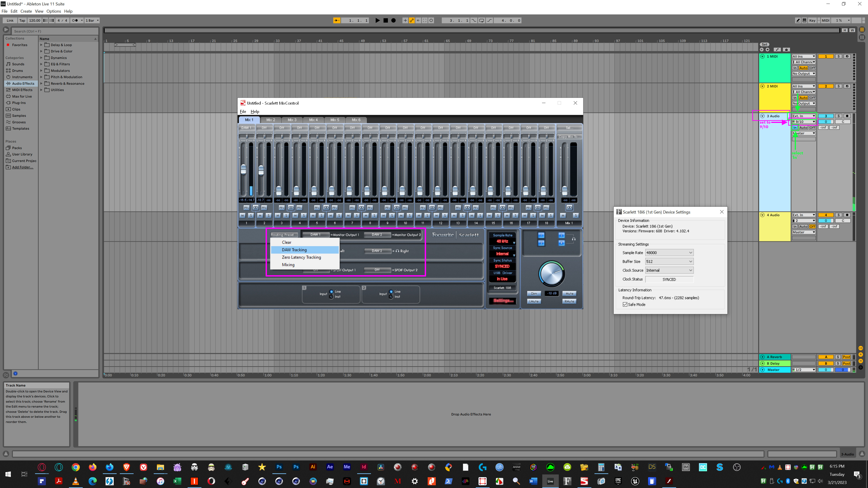Click the Dim monitor button
Image resolution: width=868 pixels, height=488 pixels.
click(534, 294)
